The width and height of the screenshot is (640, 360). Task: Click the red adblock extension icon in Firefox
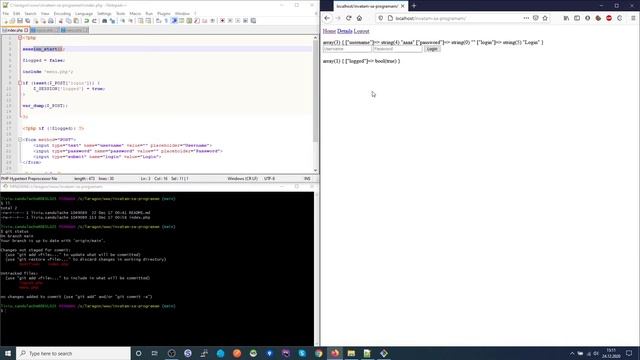click(x=609, y=18)
